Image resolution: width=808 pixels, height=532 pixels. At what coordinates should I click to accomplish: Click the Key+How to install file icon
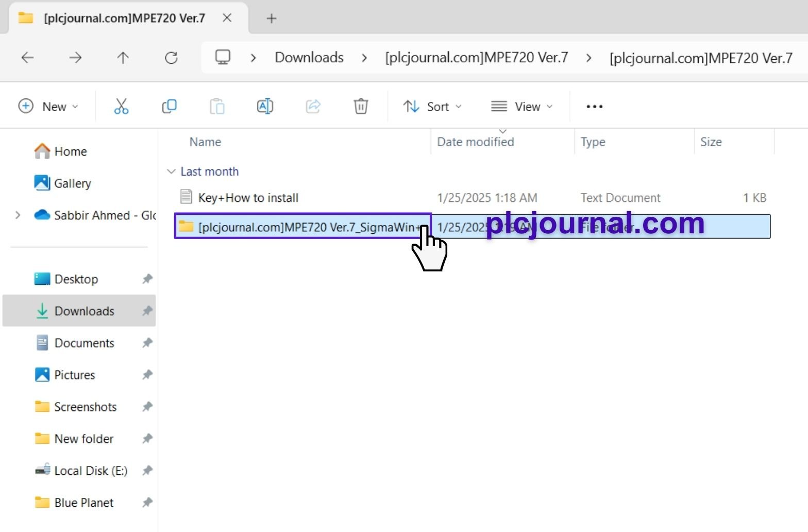[186, 197]
